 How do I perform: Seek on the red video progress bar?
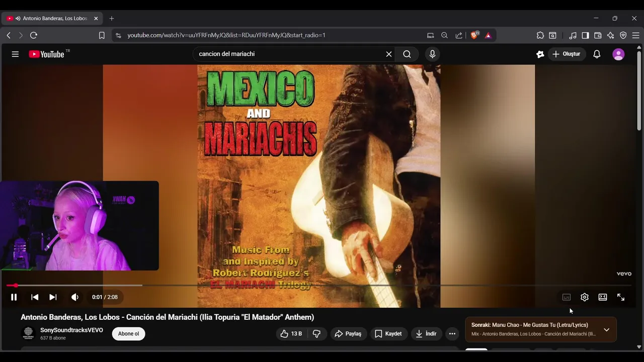(319, 285)
